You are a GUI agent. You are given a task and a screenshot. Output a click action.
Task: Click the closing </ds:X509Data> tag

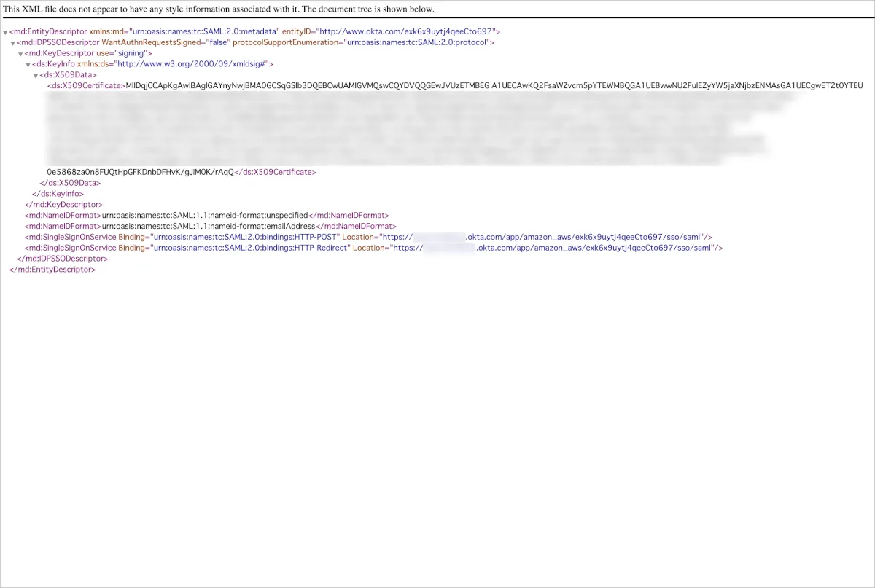pyautogui.click(x=70, y=183)
